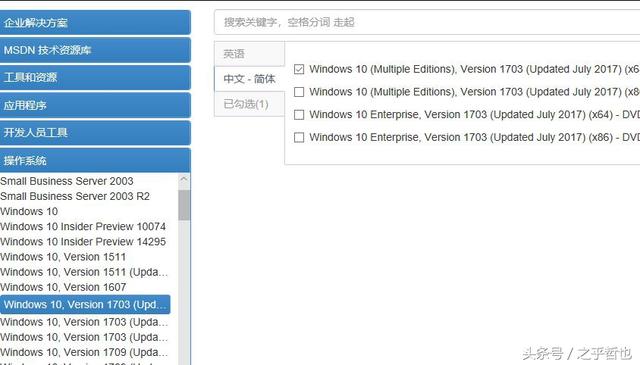Check Windows 10 Enterprise 1703 (x86) box
Viewport: 640px width, 365px height.
(x=299, y=138)
